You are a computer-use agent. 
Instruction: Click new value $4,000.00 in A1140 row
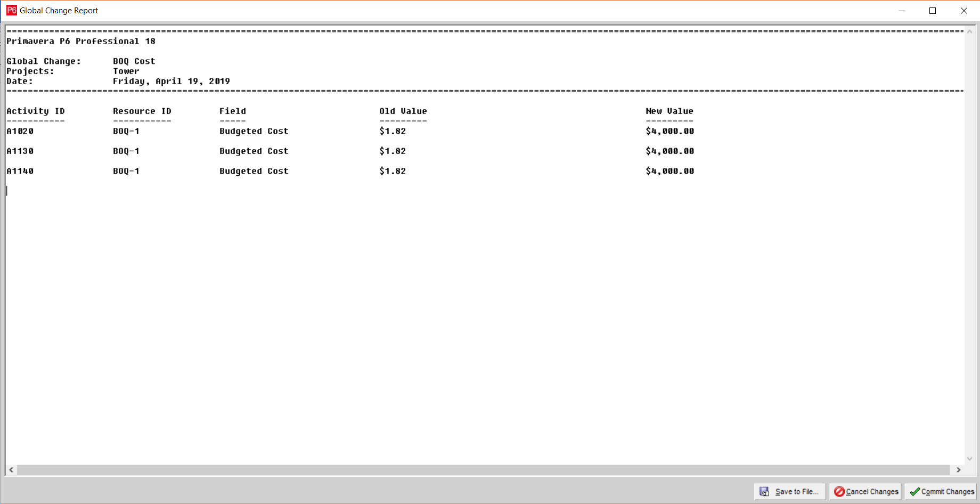click(670, 171)
